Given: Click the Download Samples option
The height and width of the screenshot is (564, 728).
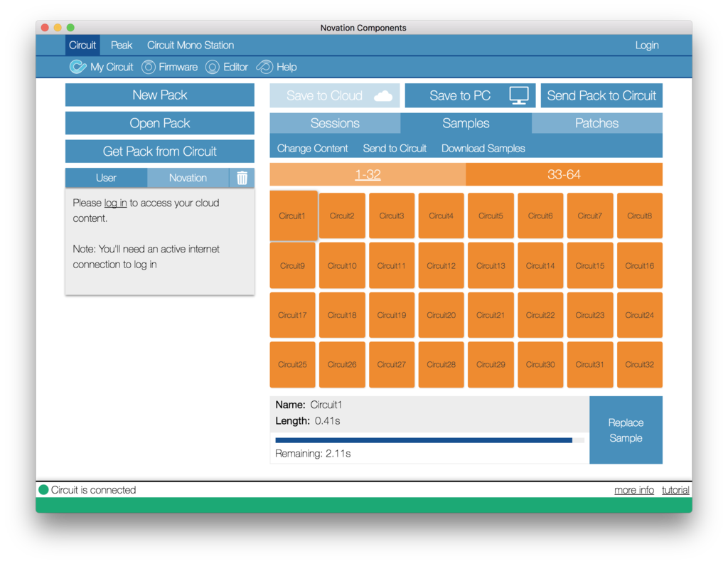Looking at the screenshot, I should (483, 149).
